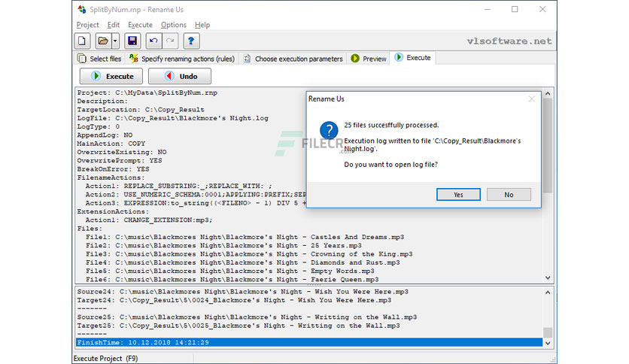
Task: Redo edit with greyed toolbar arrow
Action: 170,41
